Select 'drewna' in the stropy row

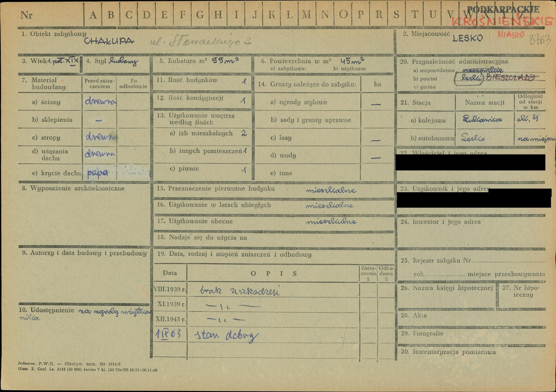101,136
